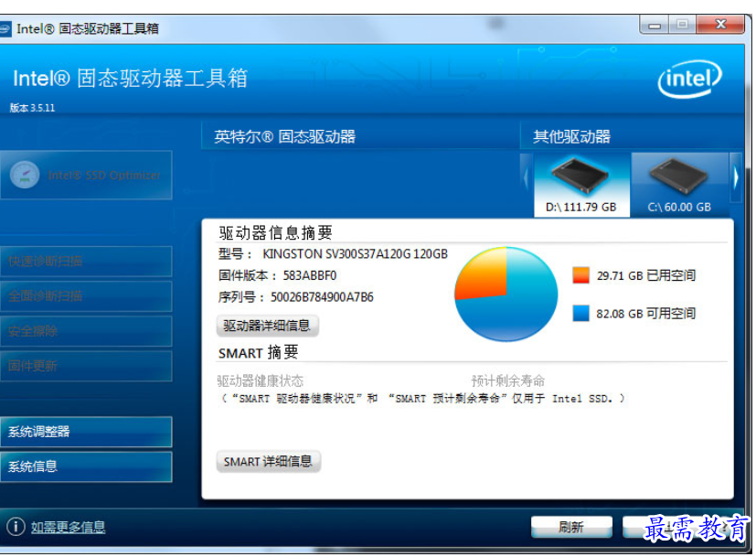Open 安全擦除 secure erase
Viewport: 756px width, 557px height.
(x=86, y=331)
